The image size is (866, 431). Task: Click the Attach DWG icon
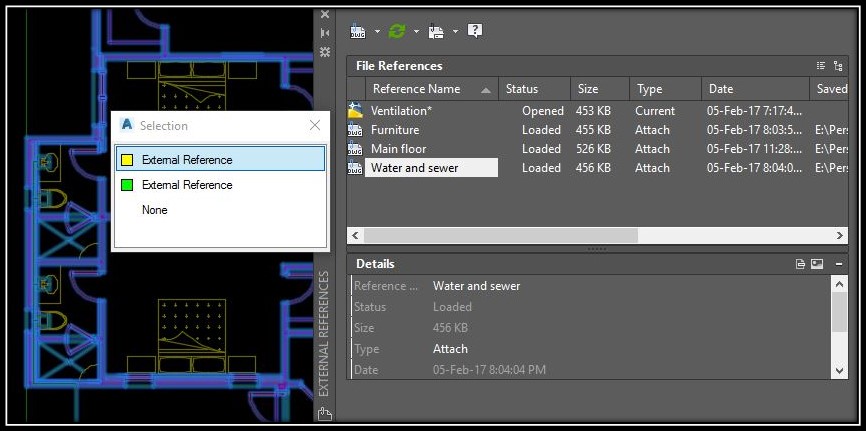(x=357, y=31)
